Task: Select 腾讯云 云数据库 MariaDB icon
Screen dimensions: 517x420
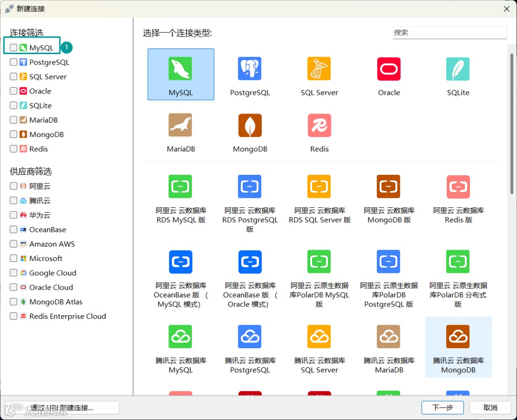Action: point(388,337)
